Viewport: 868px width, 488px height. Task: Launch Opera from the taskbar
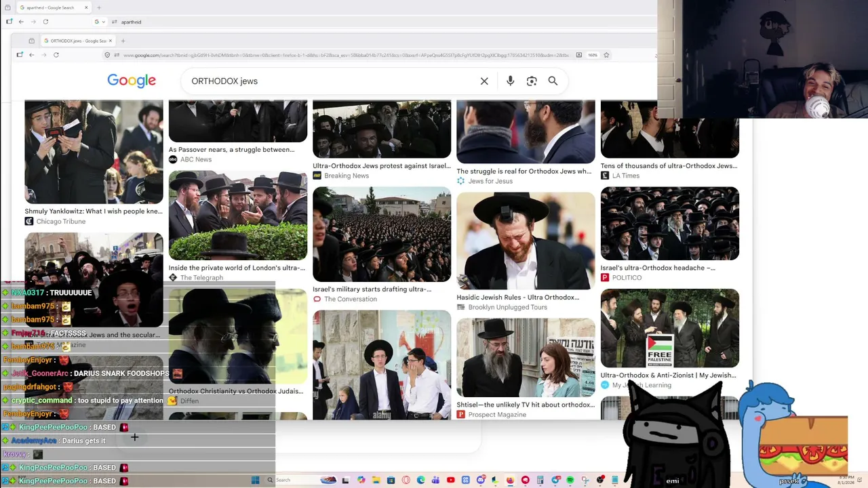(x=406, y=481)
